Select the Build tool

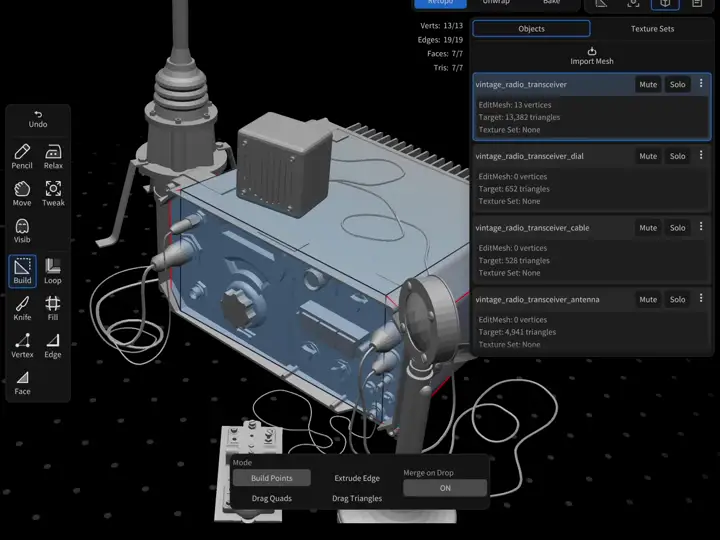click(x=22, y=271)
